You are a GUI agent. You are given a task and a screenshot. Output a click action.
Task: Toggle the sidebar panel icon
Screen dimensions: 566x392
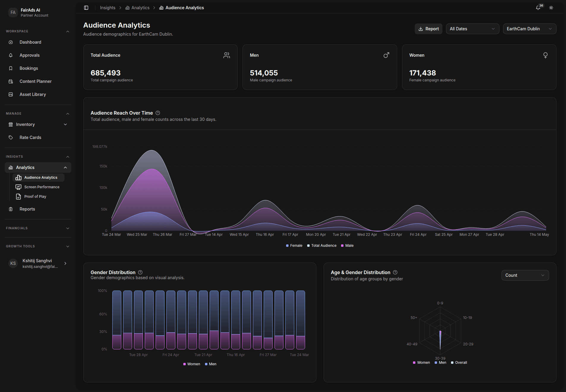[86, 8]
